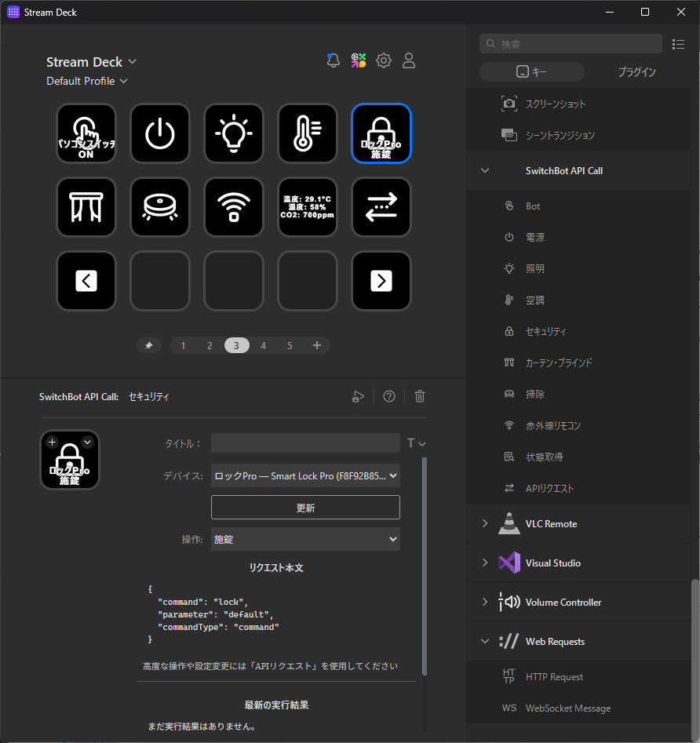The width and height of the screenshot is (700, 743).
Task: Click the ロックPro key preview thumbnail
Action: (x=70, y=460)
